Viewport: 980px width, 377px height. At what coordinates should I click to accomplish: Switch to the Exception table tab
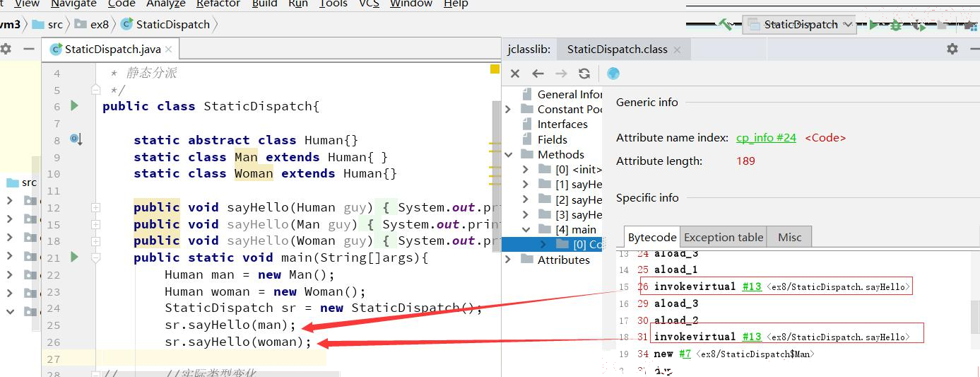click(724, 238)
